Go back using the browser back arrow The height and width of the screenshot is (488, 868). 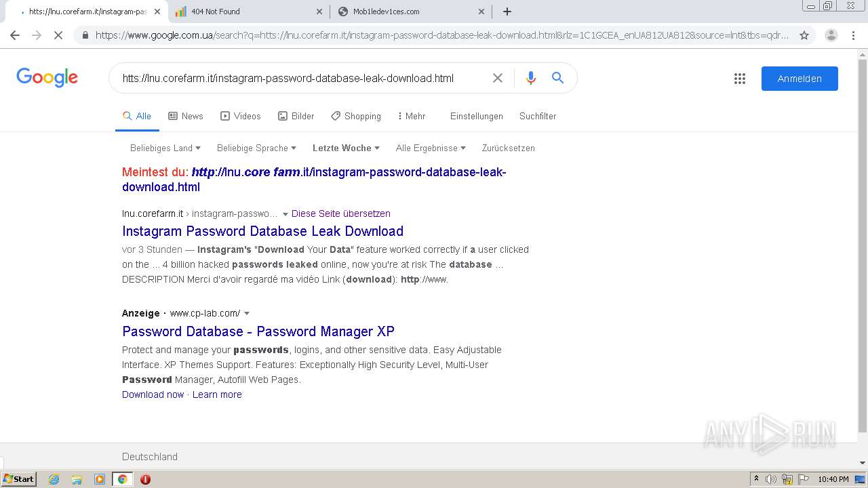coord(15,35)
